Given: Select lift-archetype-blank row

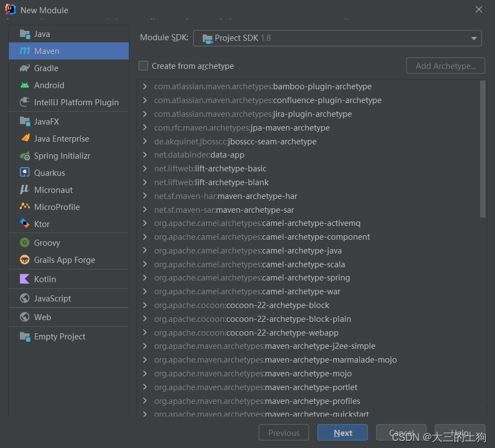Looking at the screenshot, I should 309,182.
